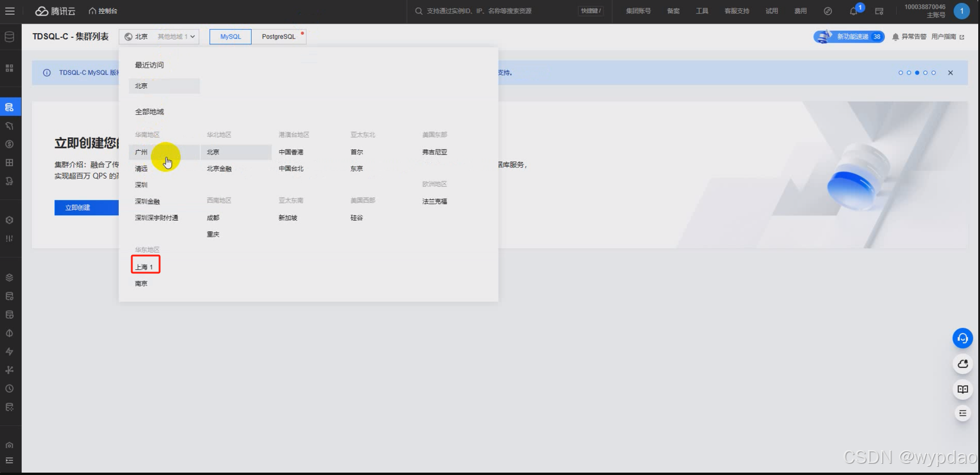Open the 费用 top menu
The height and width of the screenshot is (475, 980).
800,11
